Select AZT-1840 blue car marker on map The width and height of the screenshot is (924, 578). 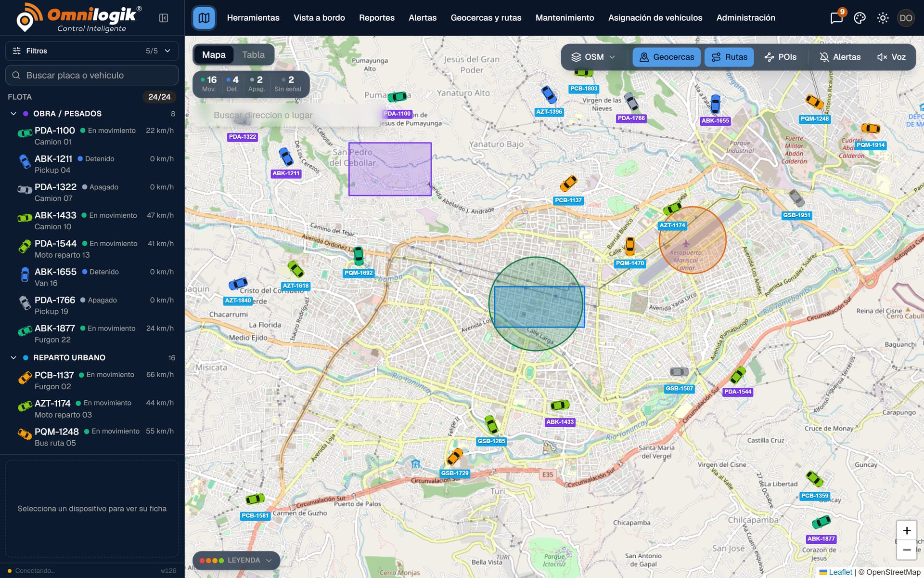coord(238,284)
